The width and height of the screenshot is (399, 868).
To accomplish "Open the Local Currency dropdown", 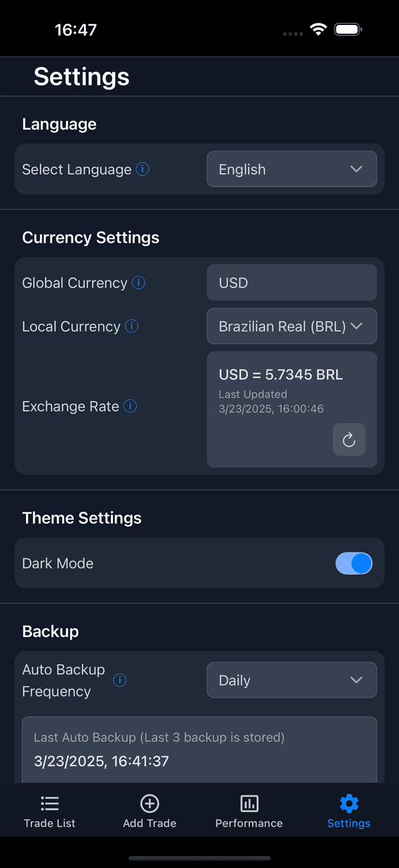I will click(292, 326).
